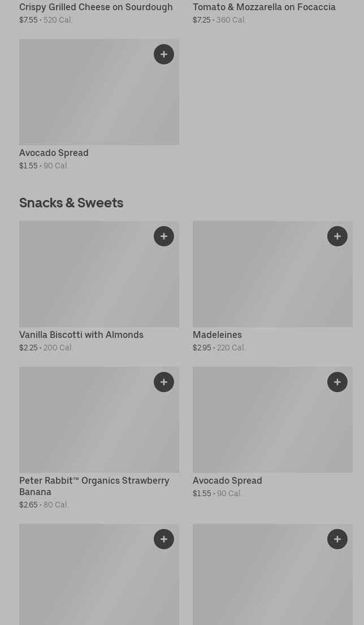
Task: Add the Snacks & Sweets Avocado Spread
Action: tap(337, 382)
